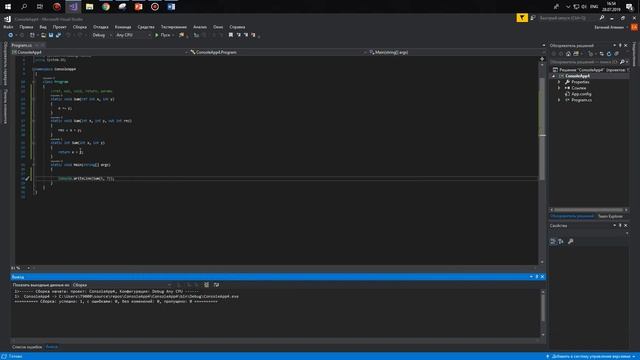Select App.config in Solution Explorer
Image resolution: width=640 pixels, height=360 pixels.
[x=581, y=94]
